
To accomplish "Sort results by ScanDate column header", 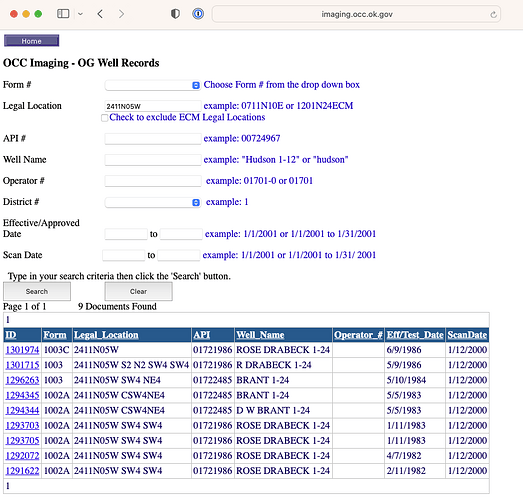I will click(467, 335).
